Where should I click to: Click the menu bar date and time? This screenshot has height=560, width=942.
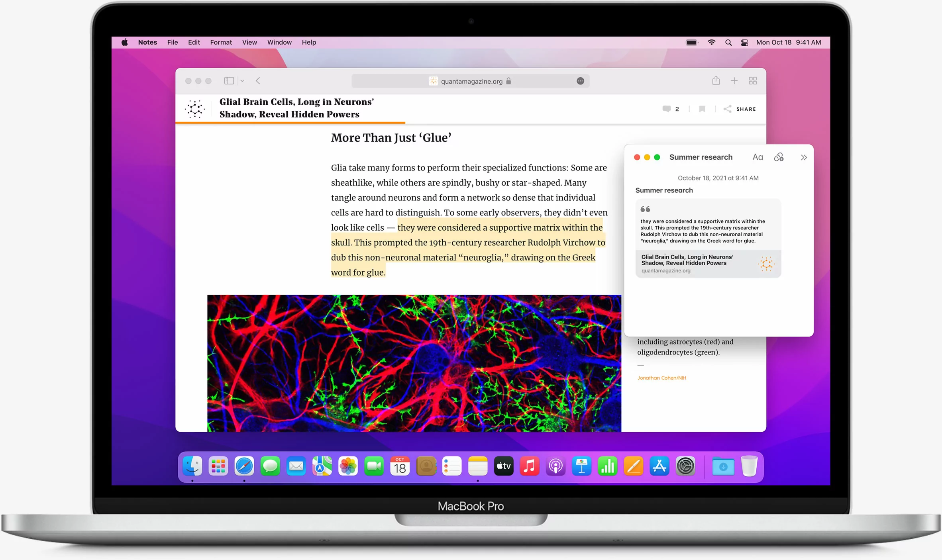pos(789,42)
